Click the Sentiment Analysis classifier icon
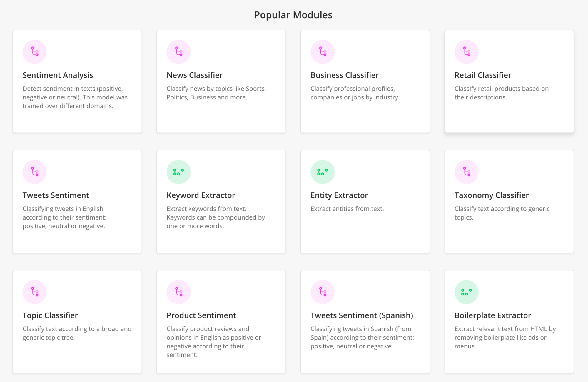This screenshot has height=382, width=588. click(34, 52)
